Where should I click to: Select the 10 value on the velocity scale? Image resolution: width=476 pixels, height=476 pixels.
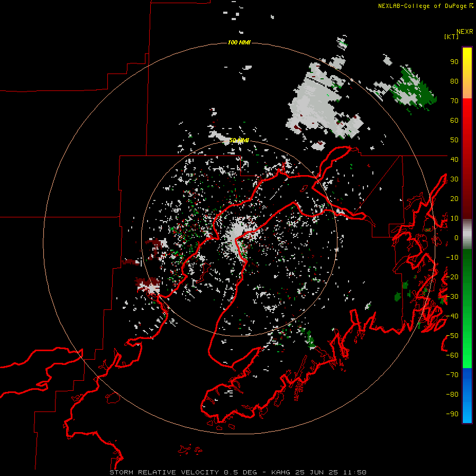(454, 218)
